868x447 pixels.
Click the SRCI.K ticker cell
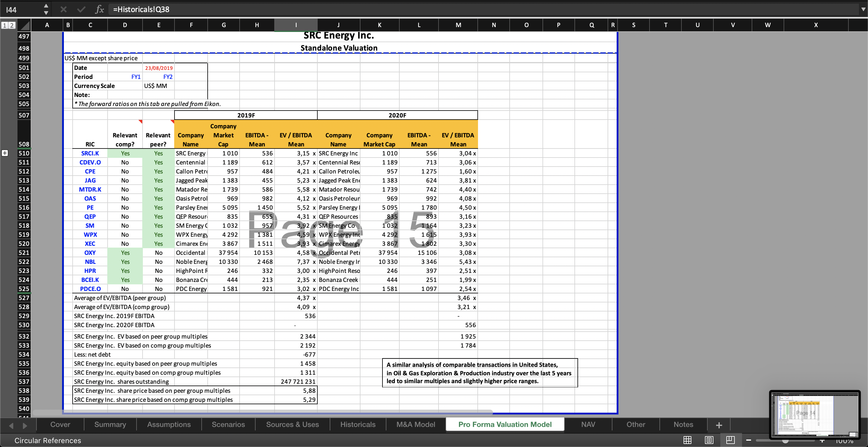pyautogui.click(x=90, y=153)
